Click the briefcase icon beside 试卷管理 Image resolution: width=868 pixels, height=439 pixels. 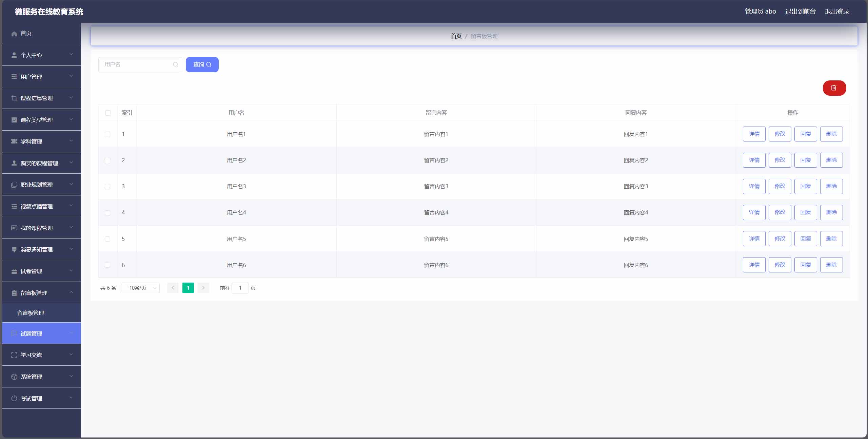pos(14,271)
